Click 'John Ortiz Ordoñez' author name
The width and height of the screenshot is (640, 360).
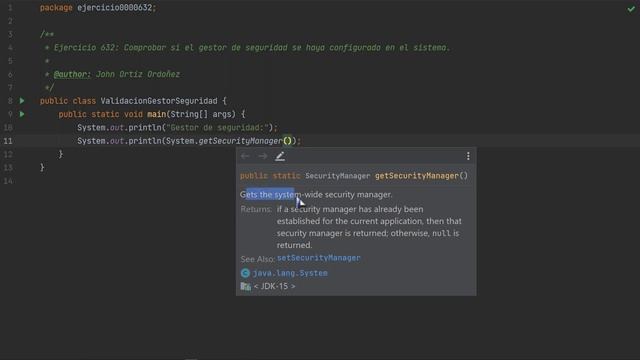(138, 74)
